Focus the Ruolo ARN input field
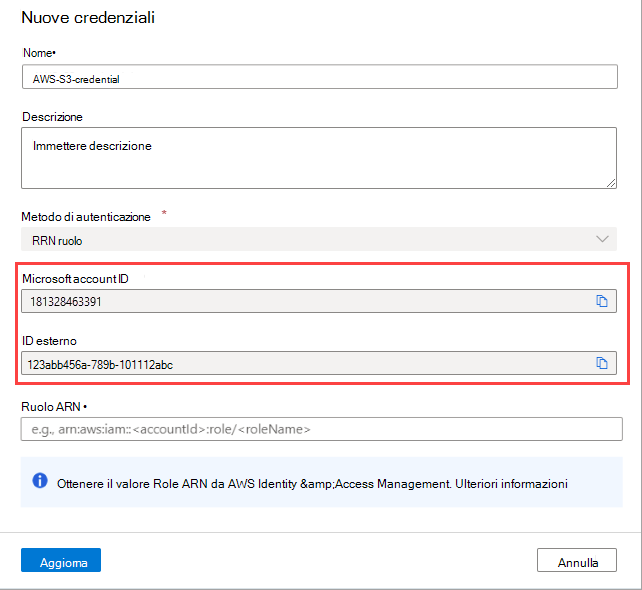The height and width of the screenshot is (590, 642). pos(321,429)
